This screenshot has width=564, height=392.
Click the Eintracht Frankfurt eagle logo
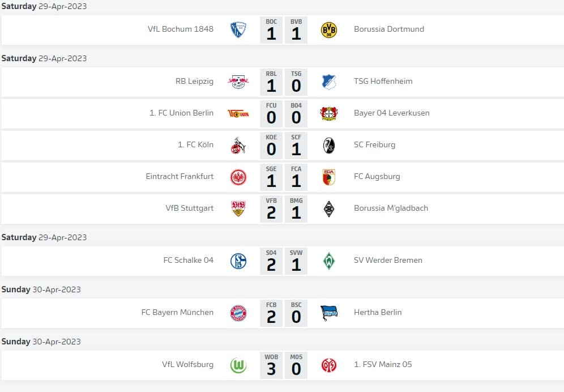pos(238,177)
